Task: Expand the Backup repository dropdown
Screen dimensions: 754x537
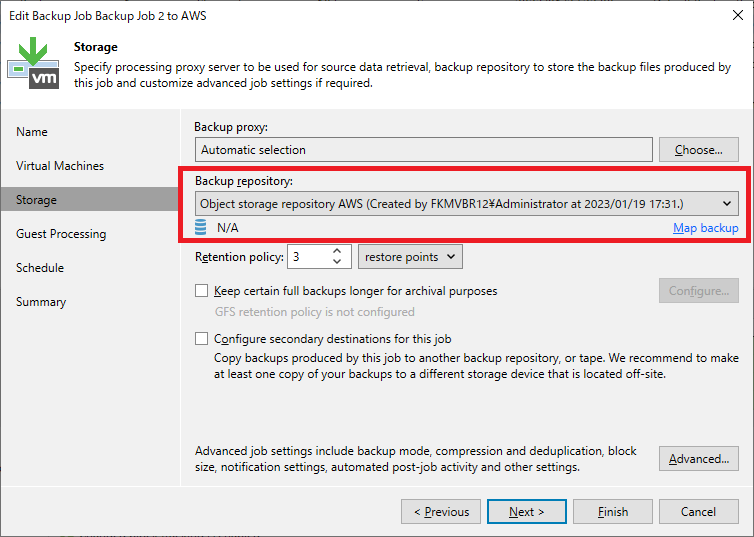Action: click(466, 204)
